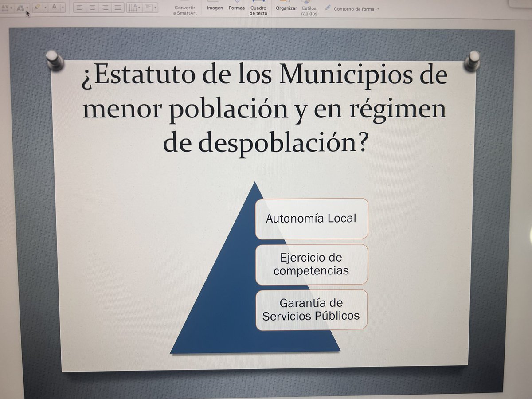The width and height of the screenshot is (532, 399).
Task: Align text right
Action: point(105,7)
